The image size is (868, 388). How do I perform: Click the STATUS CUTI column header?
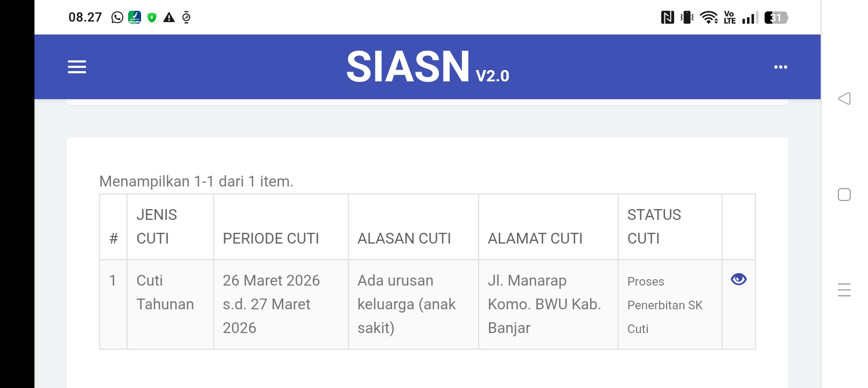(x=654, y=227)
